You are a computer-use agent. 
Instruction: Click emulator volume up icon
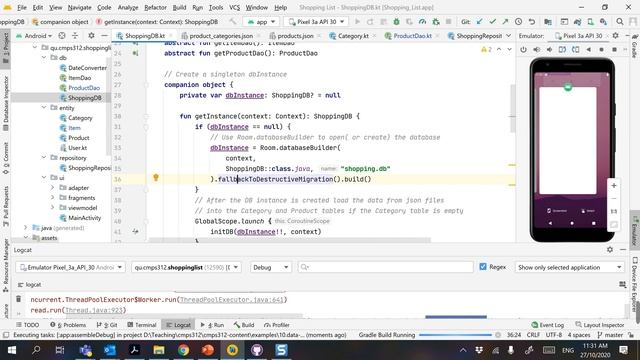(x=536, y=49)
